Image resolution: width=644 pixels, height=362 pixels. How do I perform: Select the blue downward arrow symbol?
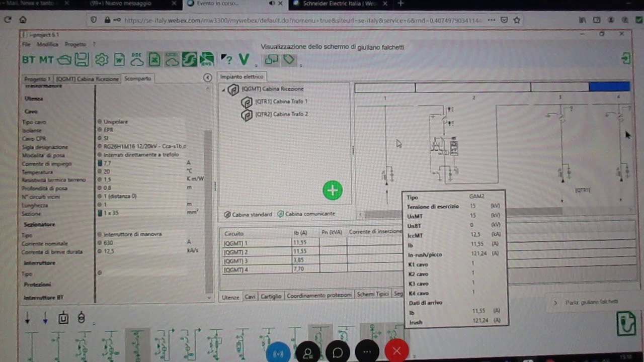click(x=45, y=318)
